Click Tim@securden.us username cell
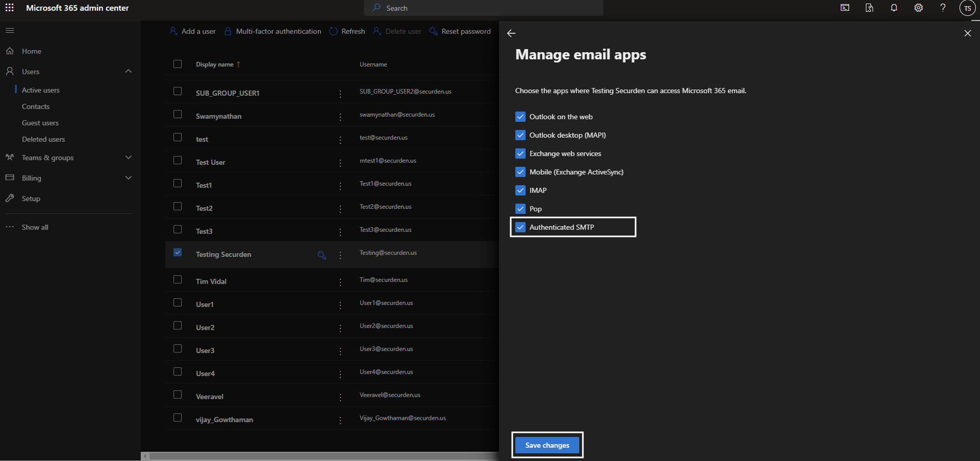This screenshot has height=461, width=980. click(x=383, y=280)
